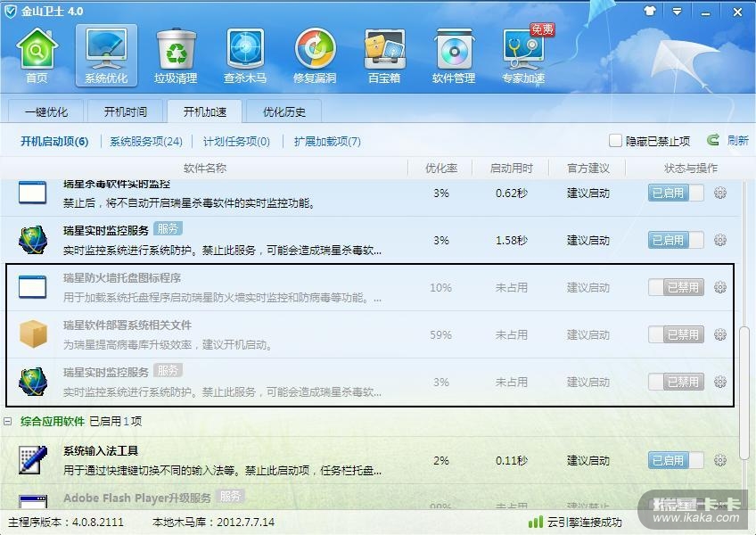The image size is (756, 535).
Task: Toggle 已禁用 switch for disabled 瑞星实时监控服务
Action: click(676, 382)
